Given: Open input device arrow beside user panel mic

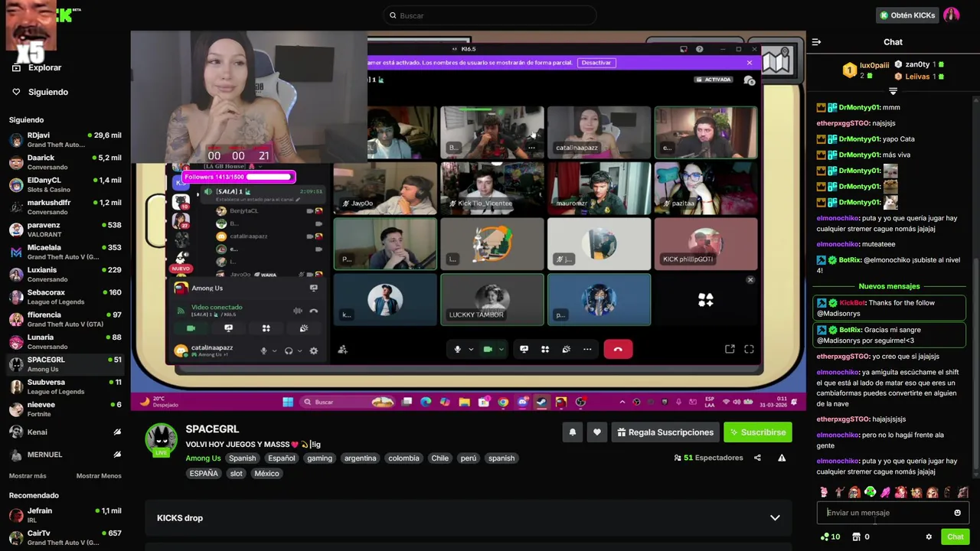Looking at the screenshot, I should [x=274, y=351].
